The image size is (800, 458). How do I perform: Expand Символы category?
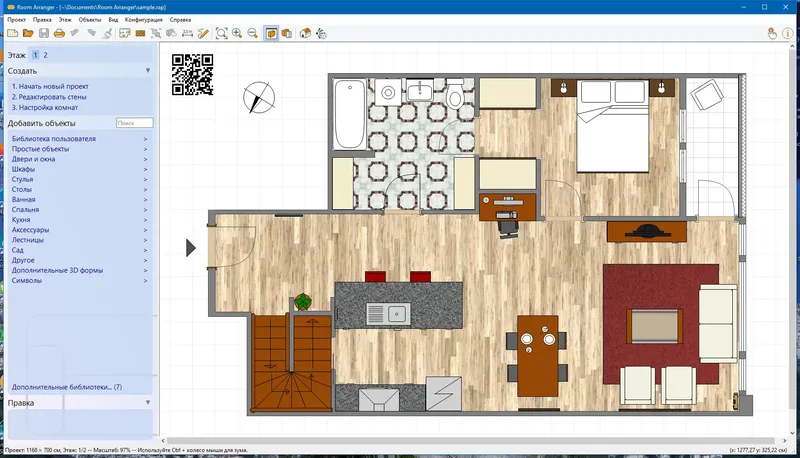click(x=80, y=281)
